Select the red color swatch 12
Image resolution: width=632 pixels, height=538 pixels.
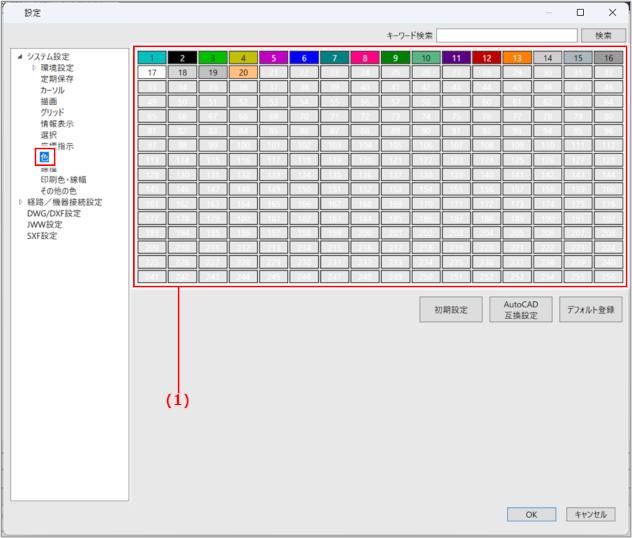(x=486, y=59)
